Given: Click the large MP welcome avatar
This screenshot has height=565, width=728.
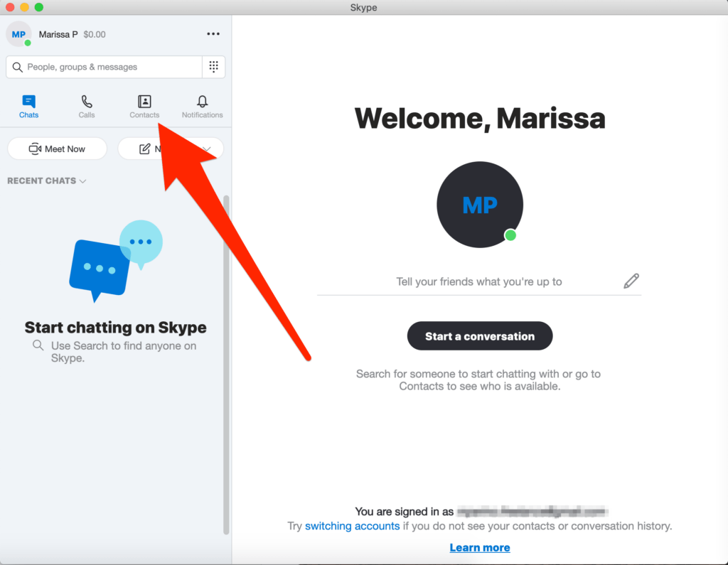Looking at the screenshot, I should [480, 205].
